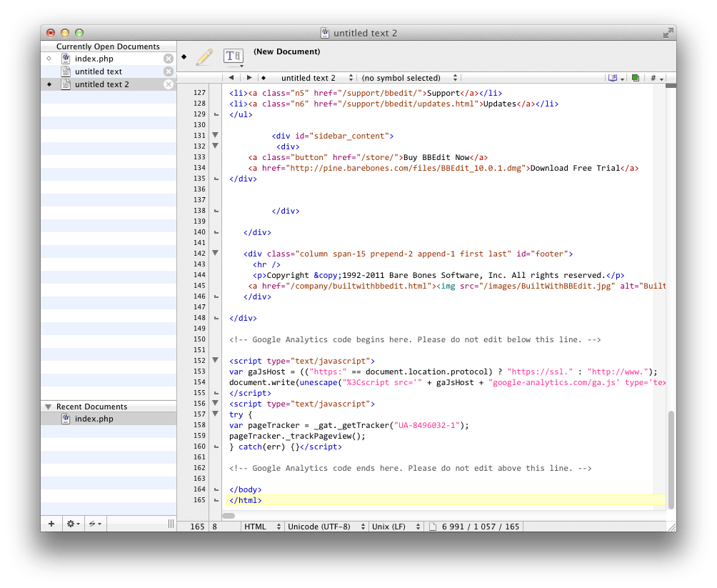Click the Currently Open Documents header
Image resolution: width=717 pixels, height=588 pixels.
coord(109,46)
